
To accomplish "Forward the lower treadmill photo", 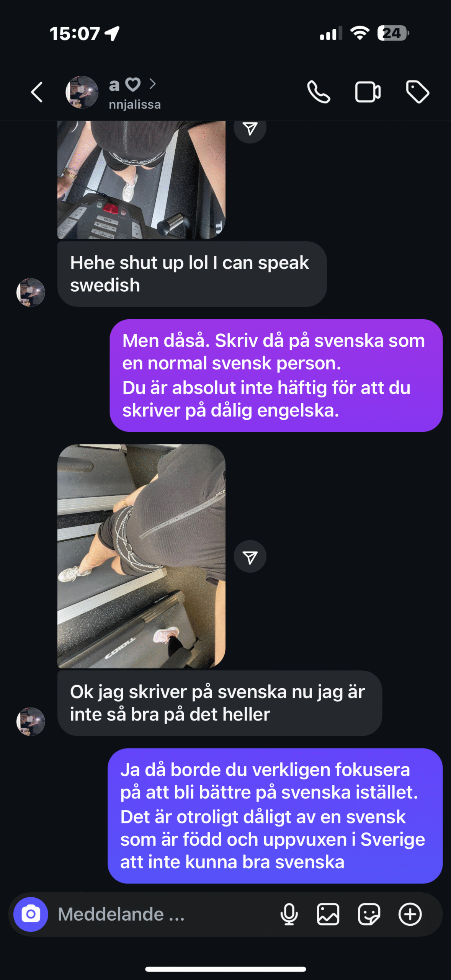I will tap(250, 557).
